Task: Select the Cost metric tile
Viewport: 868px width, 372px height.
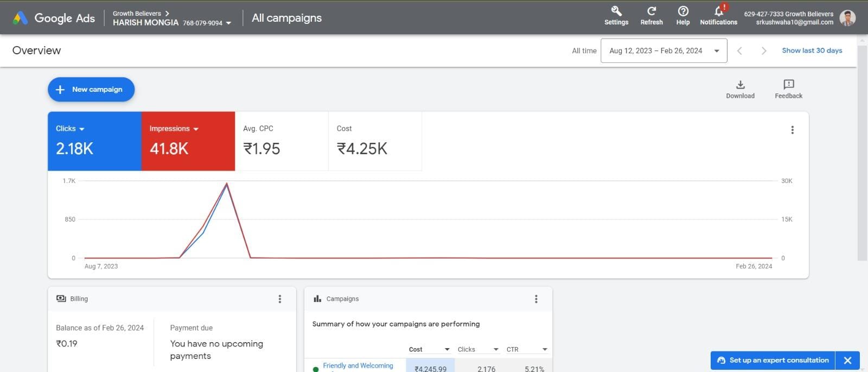Action: [375, 141]
